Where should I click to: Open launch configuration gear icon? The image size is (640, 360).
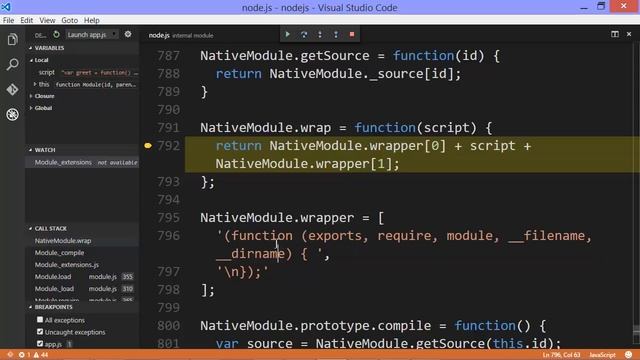(x=128, y=35)
